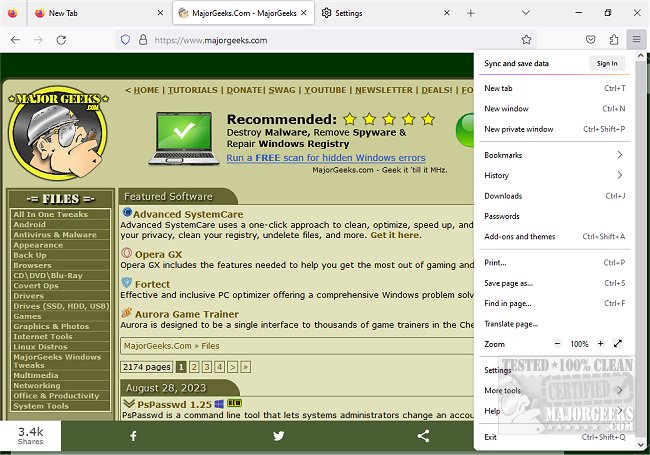Image resolution: width=650 pixels, height=455 pixels.
Task: Click Run a FREE scan link
Action: pyautogui.click(x=326, y=158)
